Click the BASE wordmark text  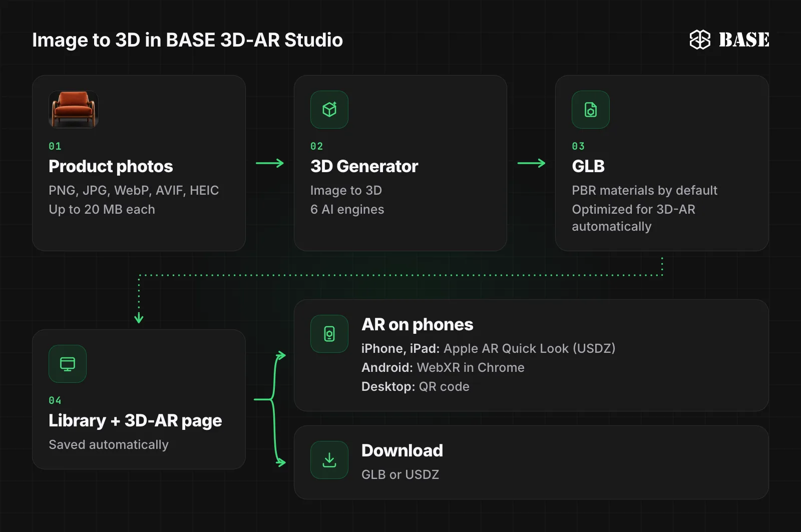pyautogui.click(x=744, y=40)
